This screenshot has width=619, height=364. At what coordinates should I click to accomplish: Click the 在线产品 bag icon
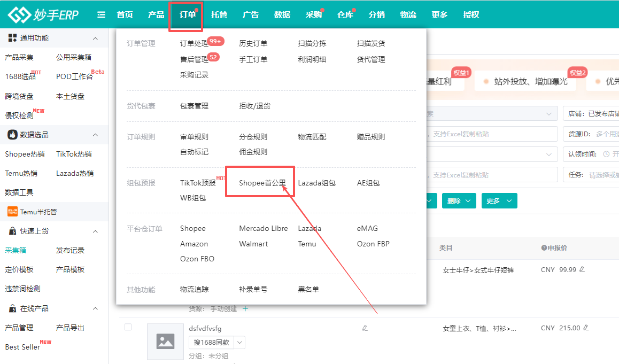click(x=13, y=308)
